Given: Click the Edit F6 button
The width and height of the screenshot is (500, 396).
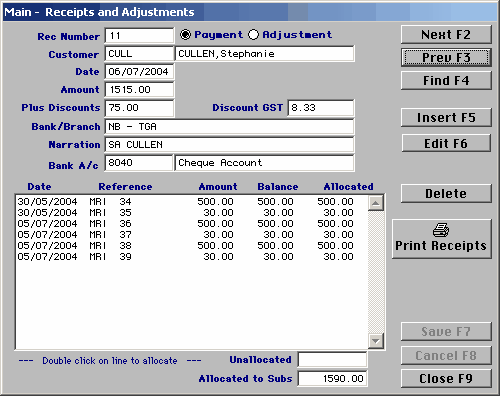Looking at the screenshot, I should [446, 144].
